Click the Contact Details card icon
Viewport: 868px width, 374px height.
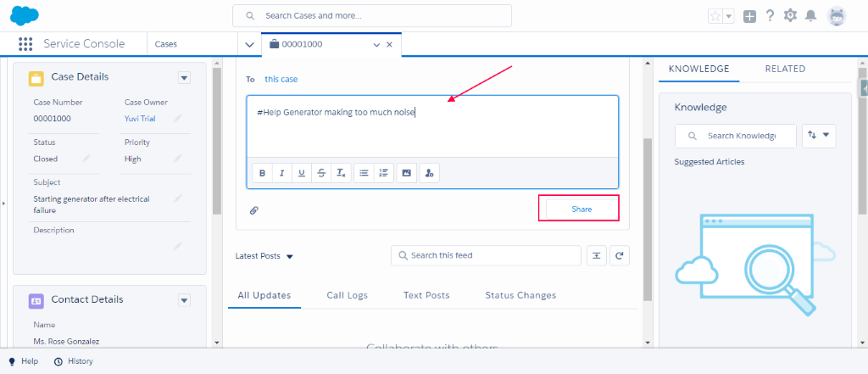pos(36,301)
